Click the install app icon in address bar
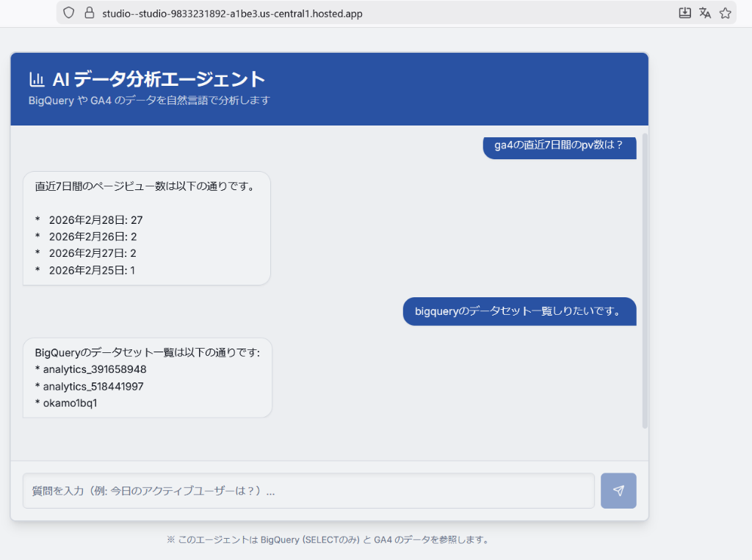Viewport: 752px width, 560px height. coord(685,13)
